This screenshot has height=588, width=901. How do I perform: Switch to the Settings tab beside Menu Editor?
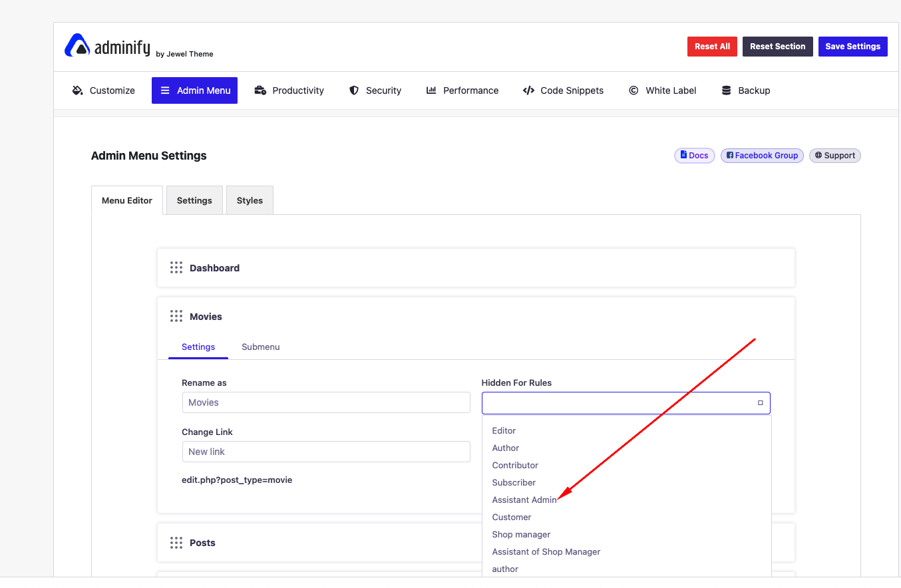pos(194,200)
